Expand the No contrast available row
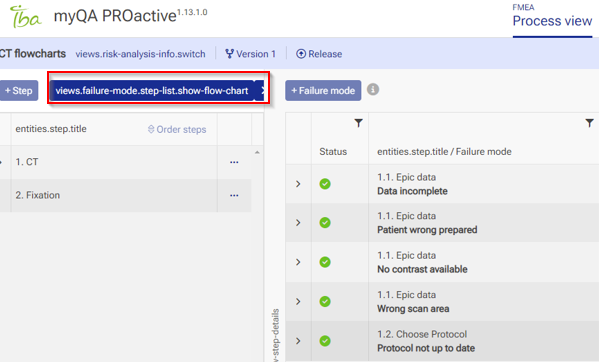Image resolution: width=599 pixels, height=362 pixels. [x=298, y=262]
